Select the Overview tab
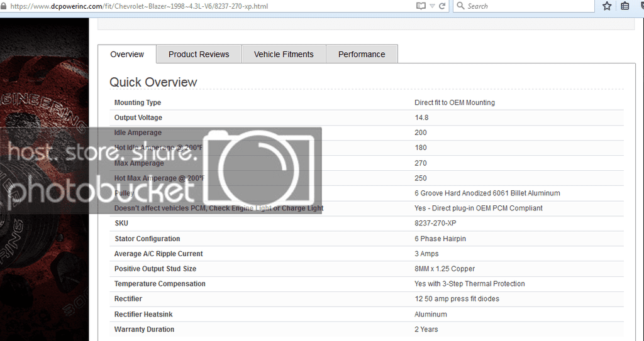Image resolution: width=644 pixels, height=341 pixels. 127,54
